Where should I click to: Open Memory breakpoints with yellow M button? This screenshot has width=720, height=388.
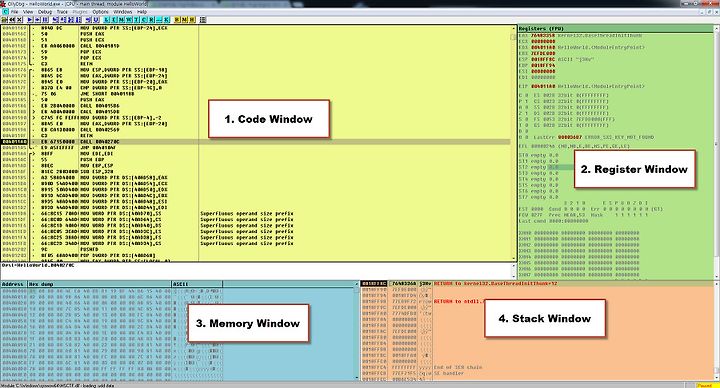point(185,20)
